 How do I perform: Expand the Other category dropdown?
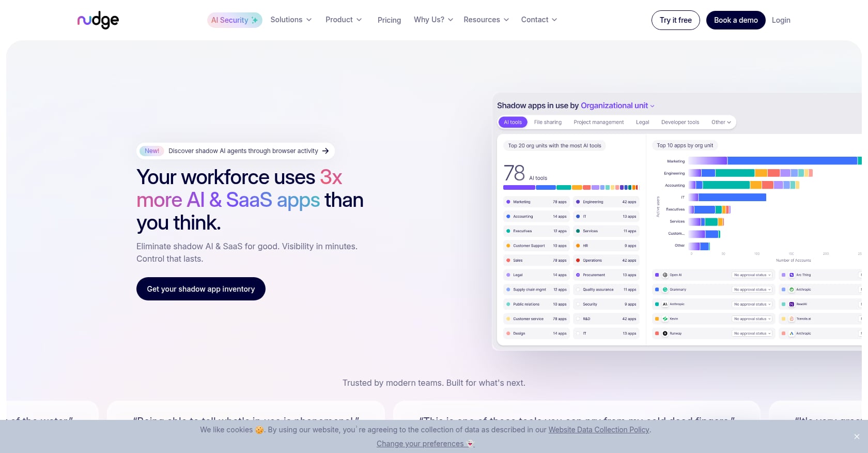click(x=721, y=123)
